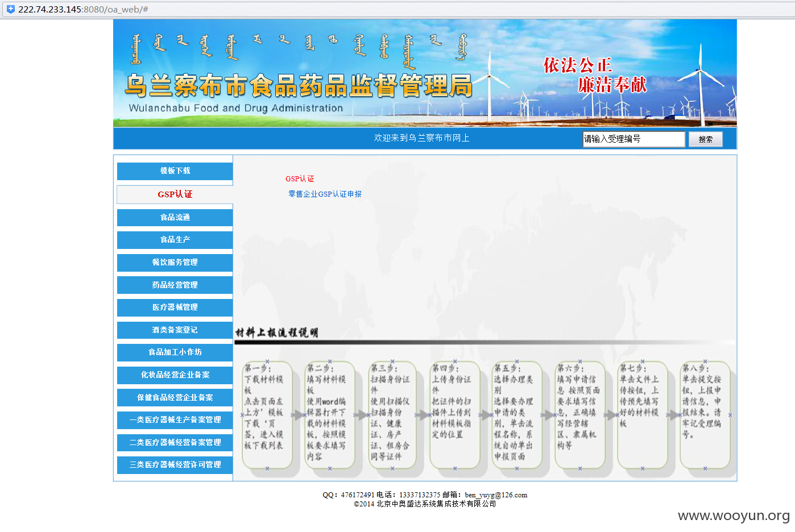Select 保健食品经营企业备案 sidebar item
The height and width of the screenshot is (532, 795).
coord(175,398)
